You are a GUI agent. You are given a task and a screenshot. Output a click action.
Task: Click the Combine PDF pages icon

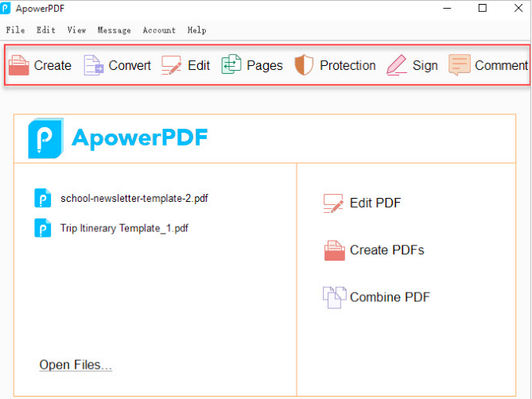335,297
